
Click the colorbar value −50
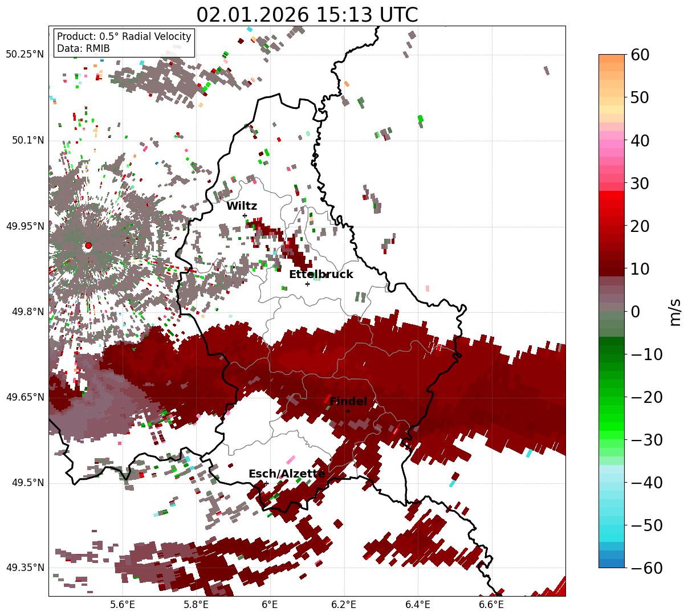pos(646,525)
